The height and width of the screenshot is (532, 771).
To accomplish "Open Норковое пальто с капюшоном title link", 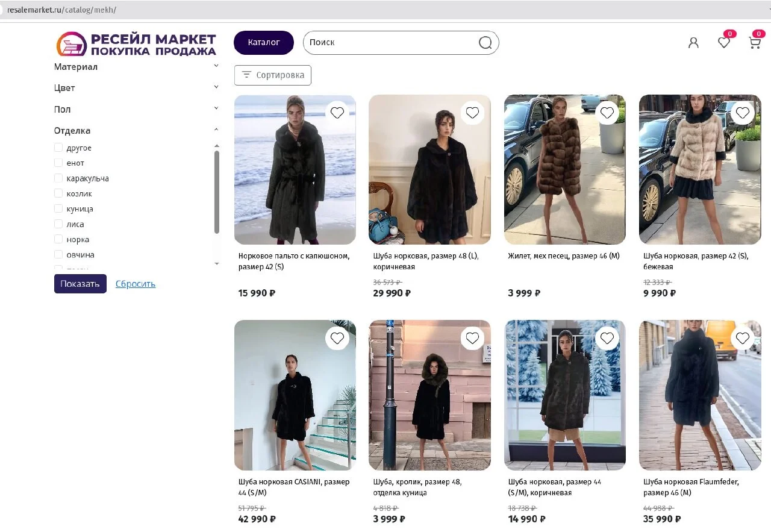I will (294, 261).
